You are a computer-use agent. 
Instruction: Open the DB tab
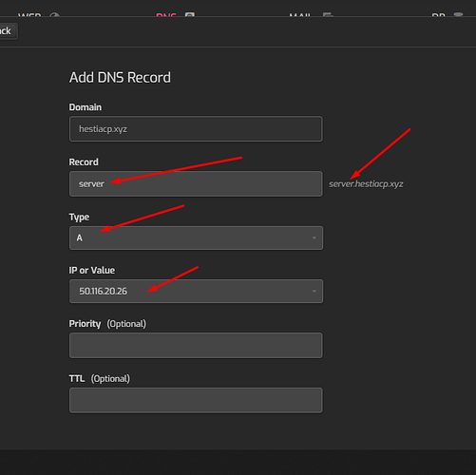point(438,14)
